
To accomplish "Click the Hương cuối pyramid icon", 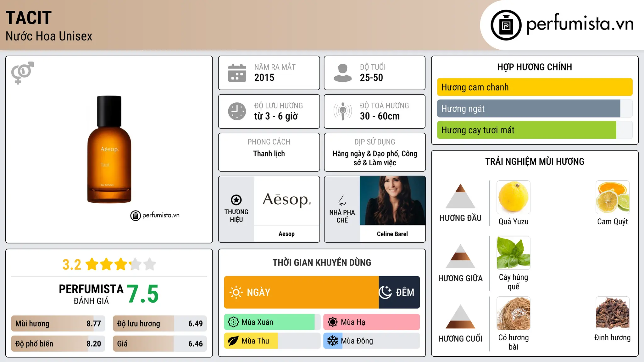I will pos(460,316).
